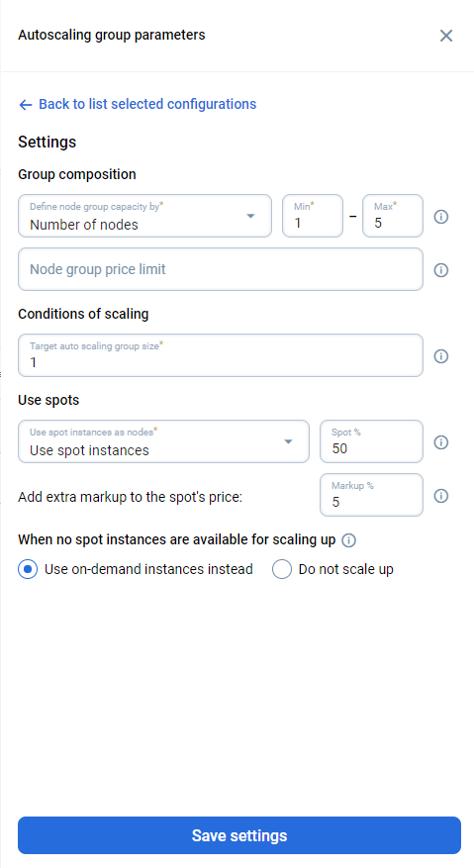Focus the Max nodes input field

(x=393, y=216)
